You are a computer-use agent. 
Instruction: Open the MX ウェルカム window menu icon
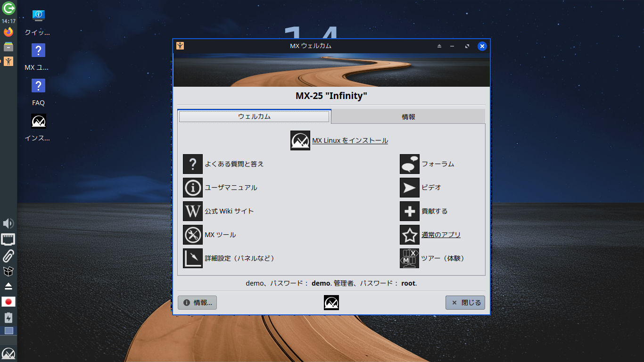click(180, 46)
